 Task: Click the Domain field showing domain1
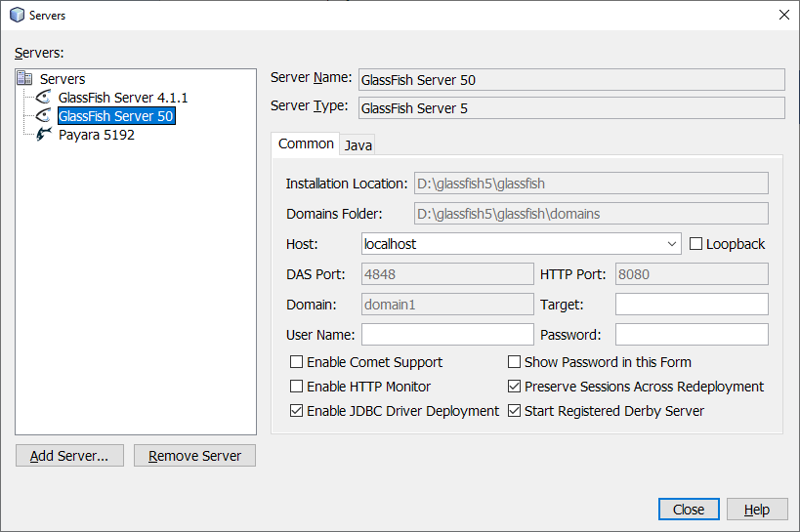(447, 304)
